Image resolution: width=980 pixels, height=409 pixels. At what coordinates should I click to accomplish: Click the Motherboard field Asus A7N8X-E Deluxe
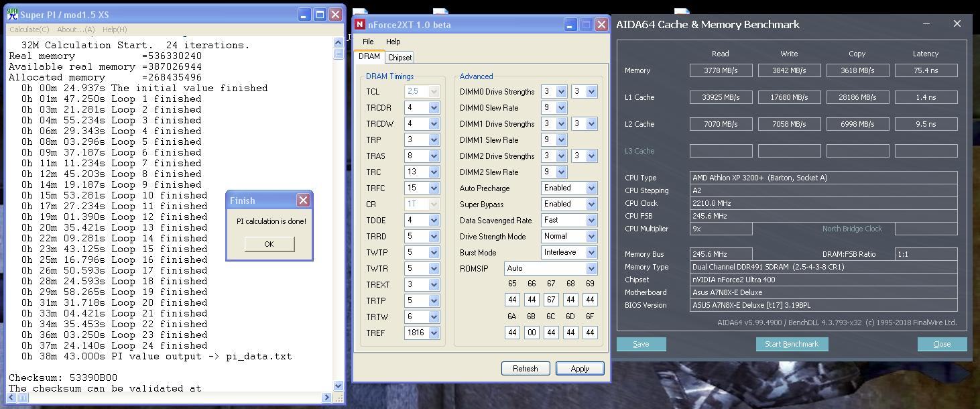click(824, 292)
